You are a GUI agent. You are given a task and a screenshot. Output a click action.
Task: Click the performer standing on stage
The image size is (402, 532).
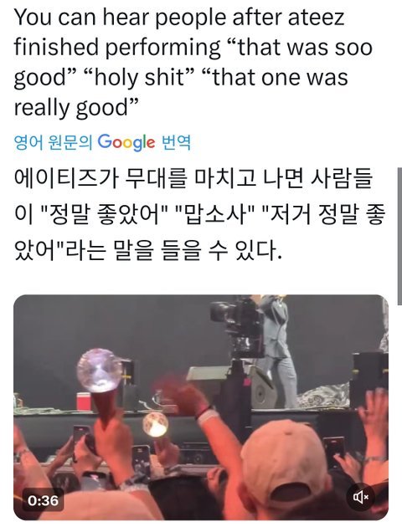277,350
